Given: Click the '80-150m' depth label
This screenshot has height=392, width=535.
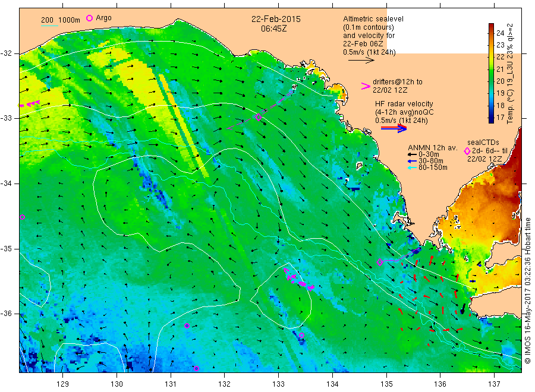Looking at the screenshot, I should [x=433, y=167].
